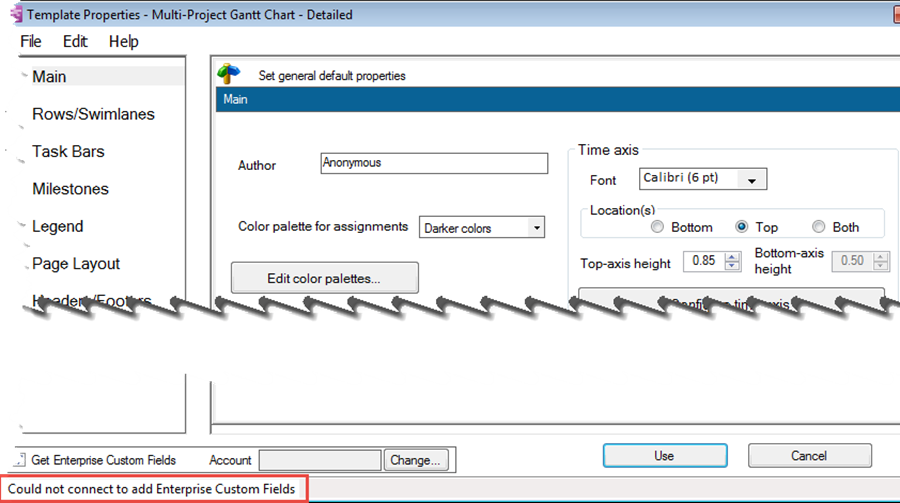Select Rows/Swimlanes in the left panel
This screenshot has height=503, width=900.
tap(93, 114)
